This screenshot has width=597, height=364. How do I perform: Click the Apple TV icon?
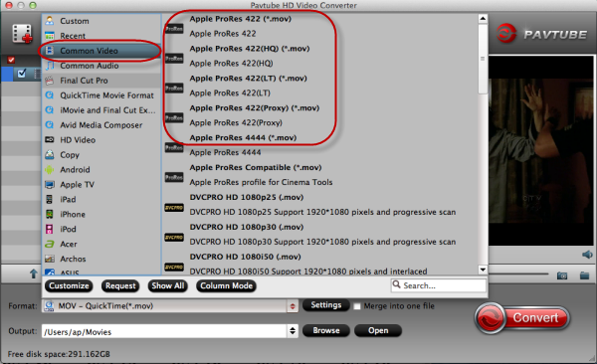click(x=50, y=185)
